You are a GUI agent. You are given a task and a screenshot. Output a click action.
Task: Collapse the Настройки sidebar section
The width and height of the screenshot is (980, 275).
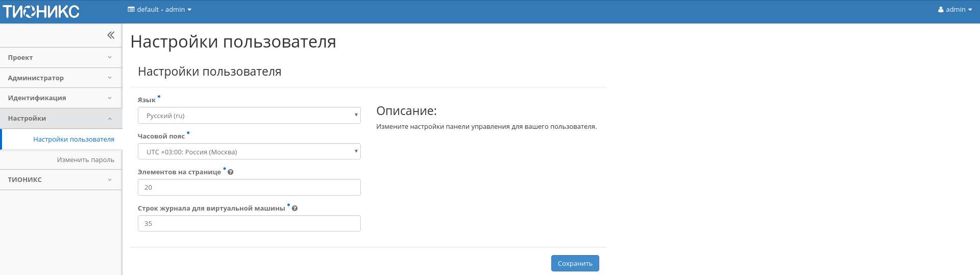(61, 119)
